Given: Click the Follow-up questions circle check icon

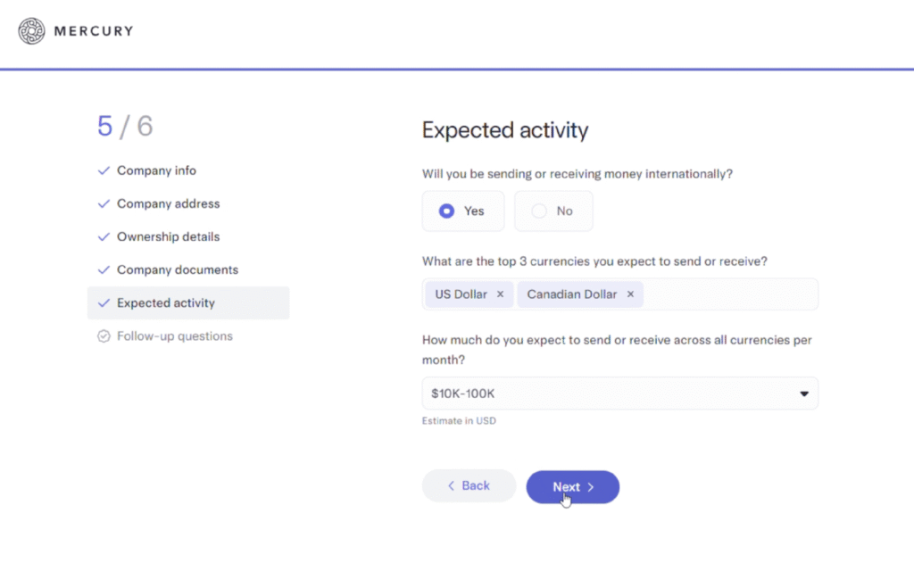Looking at the screenshot, I should [x=104, y=336].
